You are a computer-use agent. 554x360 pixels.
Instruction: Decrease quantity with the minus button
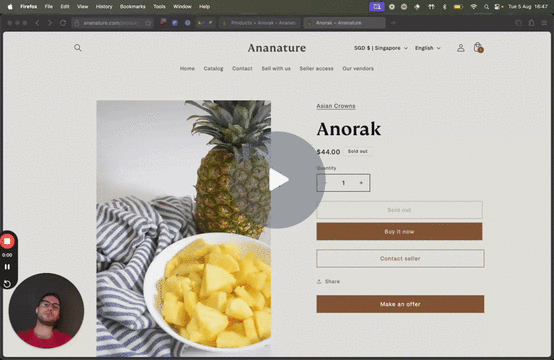tap(325, 183)
